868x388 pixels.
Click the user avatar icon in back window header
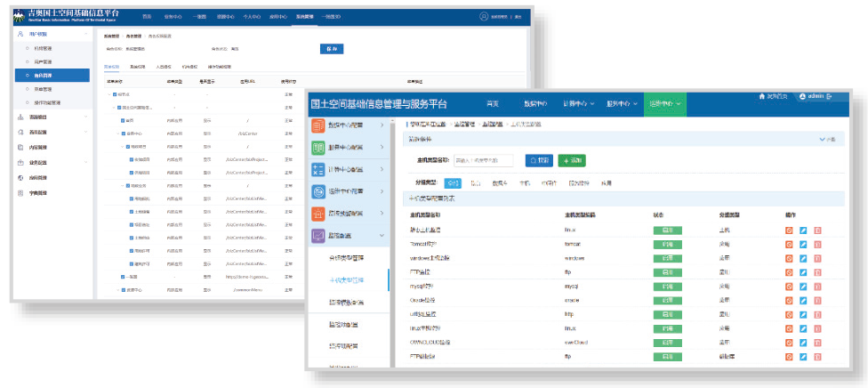484,17
